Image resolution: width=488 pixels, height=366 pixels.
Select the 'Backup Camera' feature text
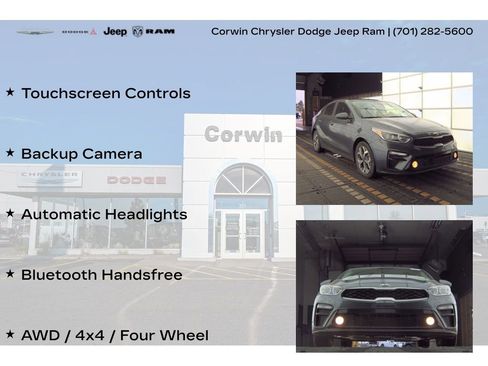point(82,154)
